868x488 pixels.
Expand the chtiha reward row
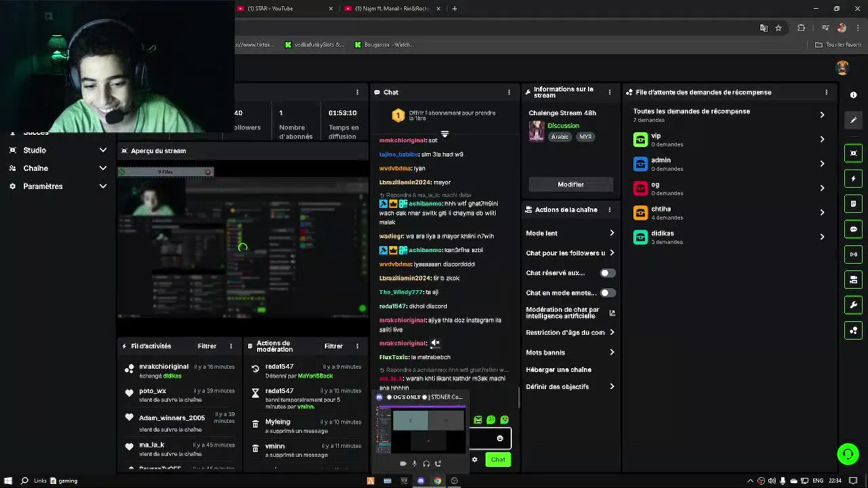click(x=730, y=213)
